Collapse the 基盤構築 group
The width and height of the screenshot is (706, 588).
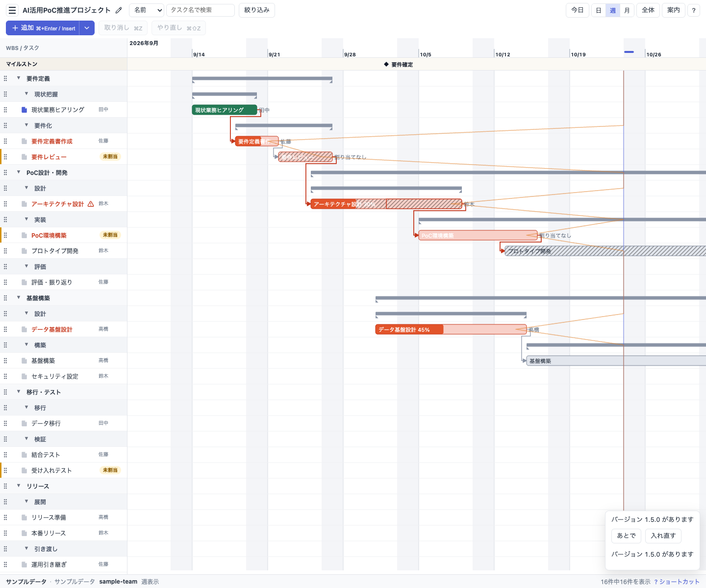(x=19, y=298)
